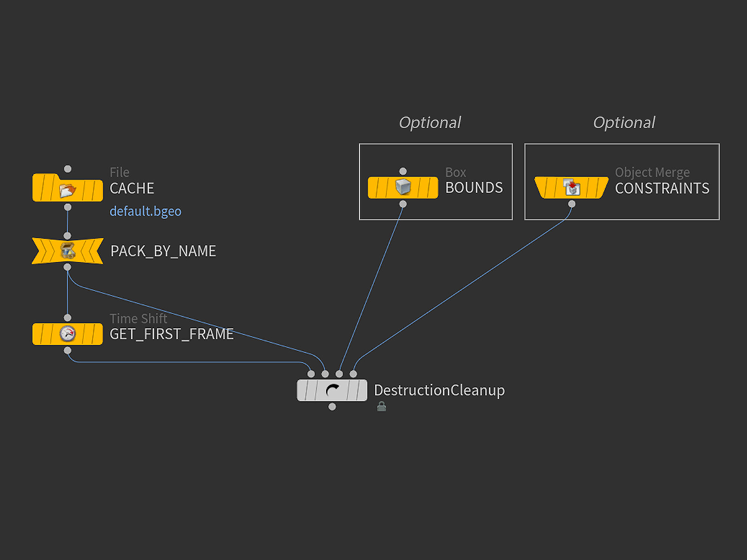Toggle the display flag on DestructionCleanup's right edge
Viewport: 747px width, 560px height.
click(360, 391)
